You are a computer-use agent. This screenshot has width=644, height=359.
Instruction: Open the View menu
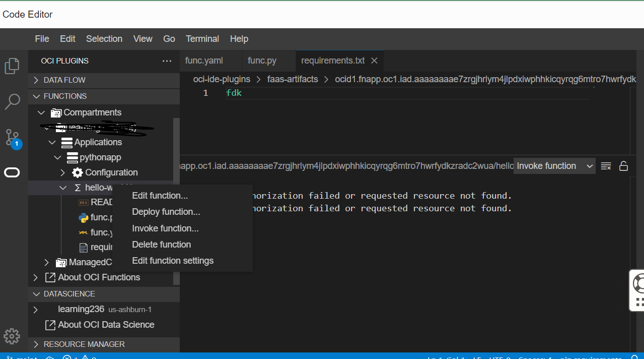tap(143, 39)
